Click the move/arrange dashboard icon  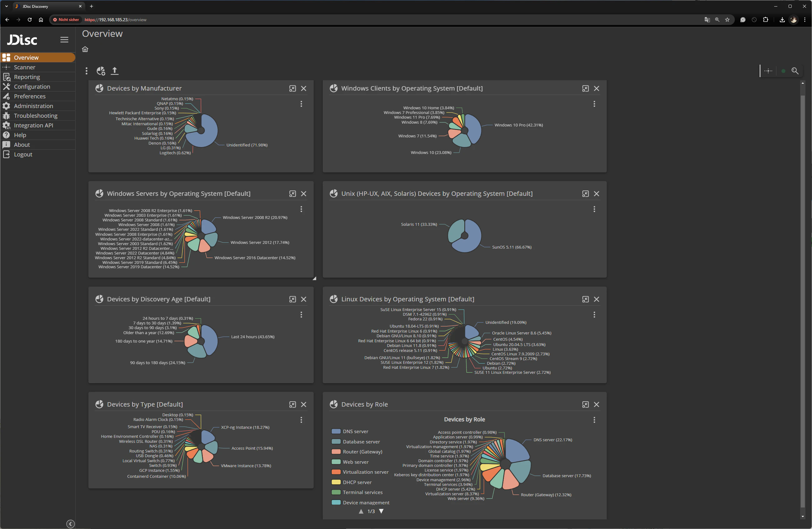pyautogui.click(x=768, y=71)
